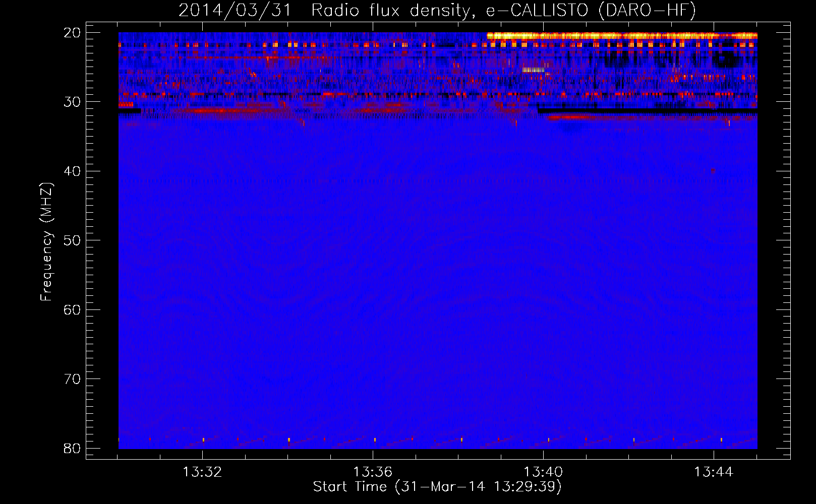Click the plot title '2014/03/31 Radio flux density, e-CALLISTO (DARO-HF)'
The image size is (816, 504).
click(x=437, y=11)
